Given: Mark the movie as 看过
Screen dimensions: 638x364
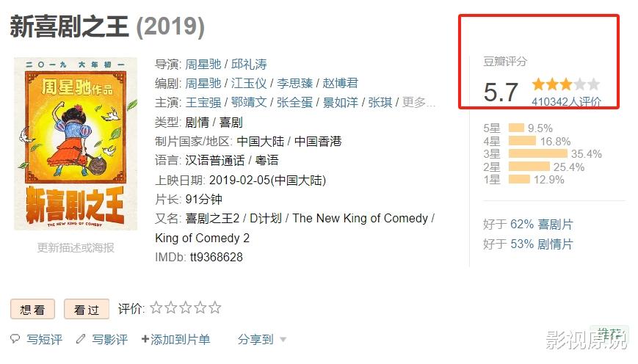Looking at the screenshot, I should [x=87, y=309].
